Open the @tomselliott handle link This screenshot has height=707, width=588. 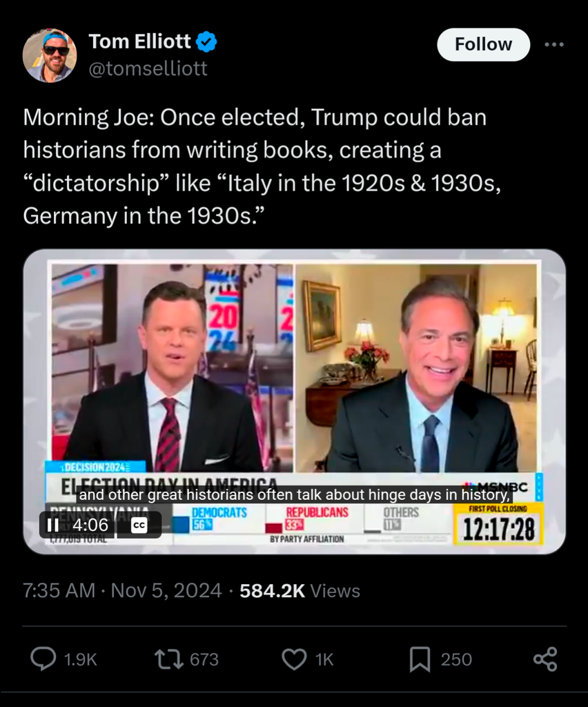click(x=148, y=68)
